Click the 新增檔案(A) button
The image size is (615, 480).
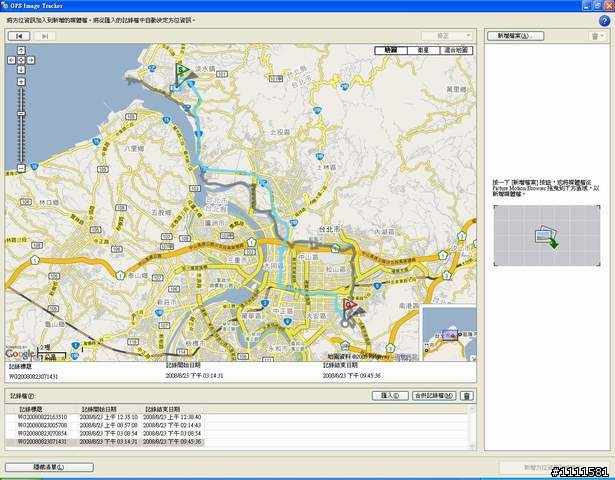[x=515, y=36]
